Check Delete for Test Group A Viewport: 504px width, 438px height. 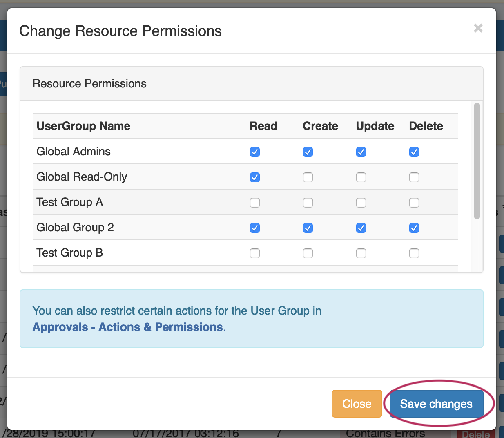[x=414, y=203]
